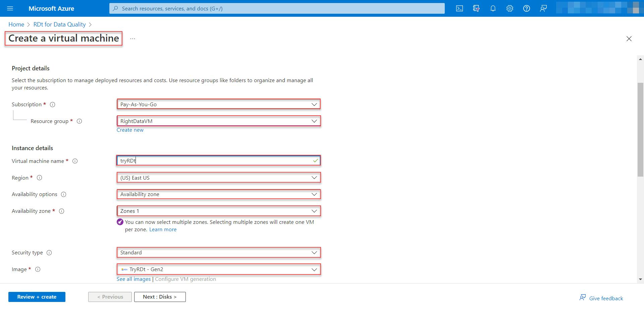Image resolution: width=644 pixels, height=312 pixels.
Task: Click the info icon beside Subscription
Action: 52,104
